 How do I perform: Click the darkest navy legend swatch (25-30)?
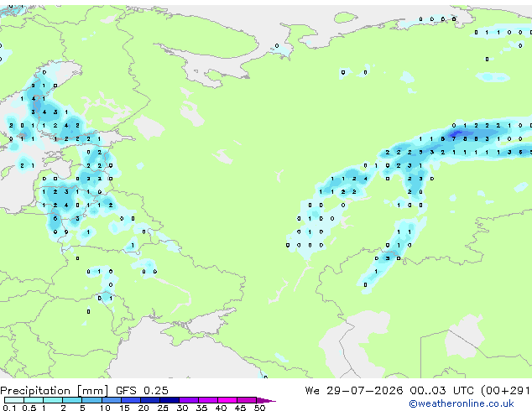point(170,400)
